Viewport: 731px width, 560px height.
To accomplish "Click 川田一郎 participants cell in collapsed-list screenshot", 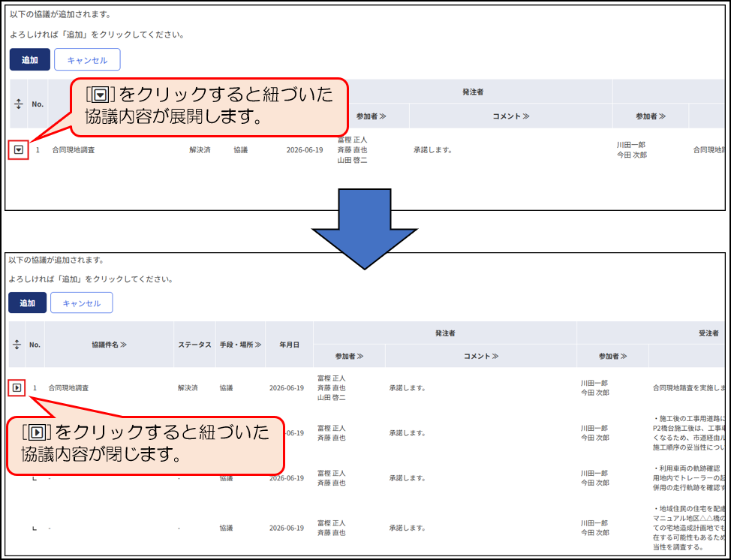I will [632, 150].
